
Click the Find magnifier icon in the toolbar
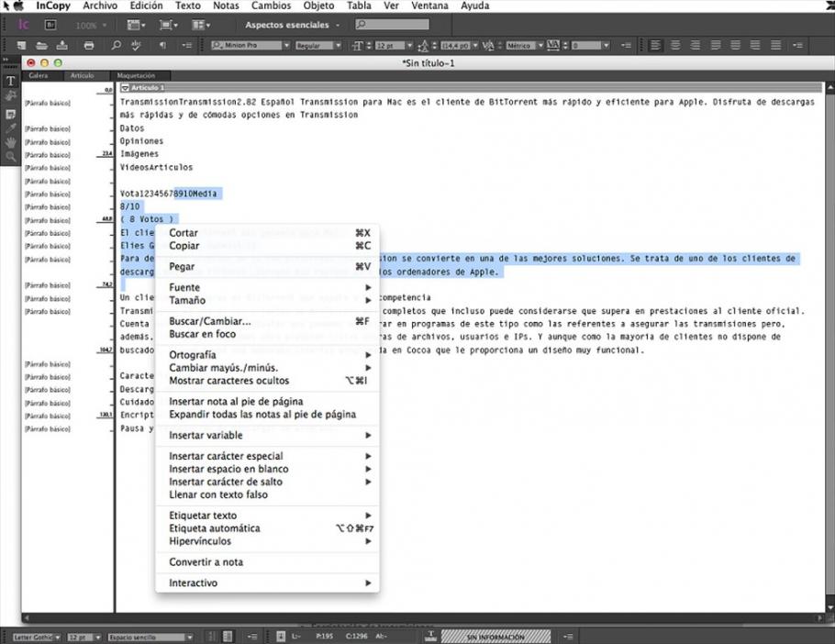(116, 45)
